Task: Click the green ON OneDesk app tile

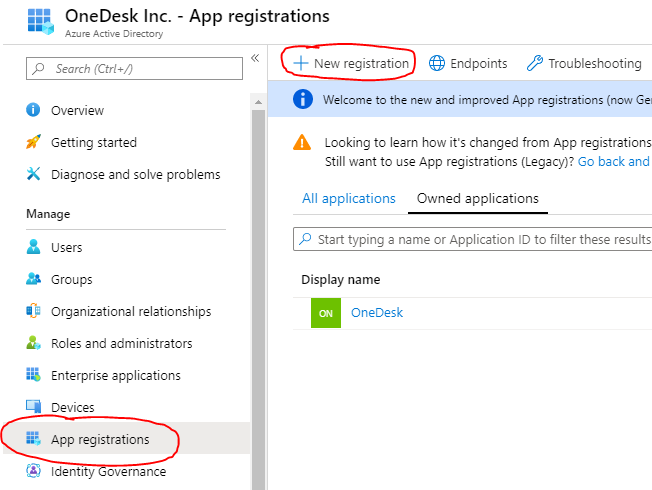Action: point(326,313)
